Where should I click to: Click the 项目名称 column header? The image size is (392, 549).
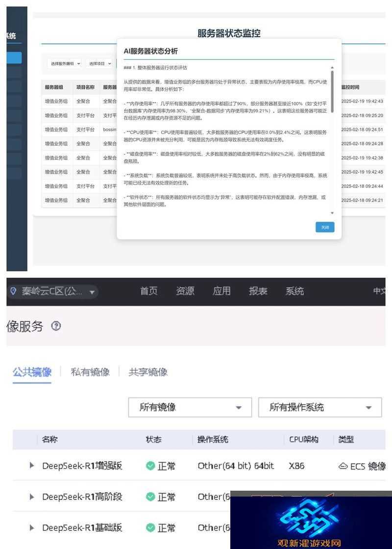(x=85, y=87)
